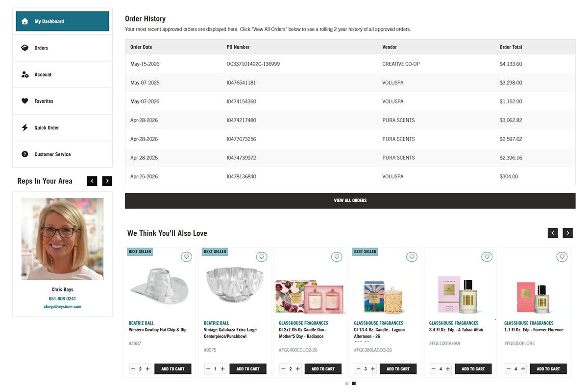Increase quantity for Mother's Day Candle Duo
The width and height of the screenshot is (588, 392).
[298, 369]
